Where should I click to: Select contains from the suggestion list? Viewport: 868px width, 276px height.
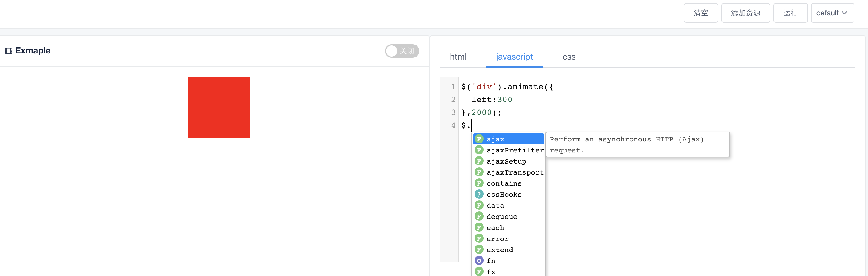click(x=509, y=183)
